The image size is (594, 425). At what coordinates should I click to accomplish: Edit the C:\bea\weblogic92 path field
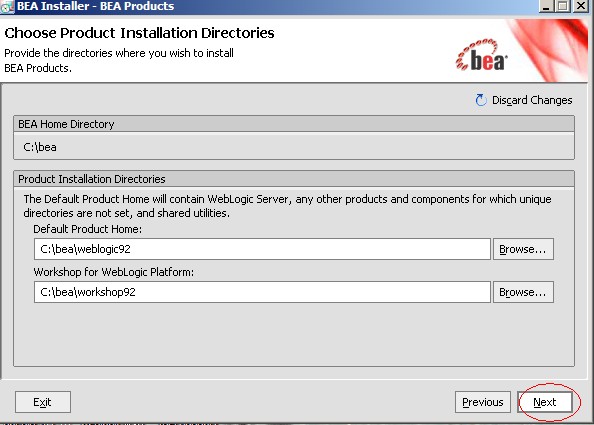[262, 249]
